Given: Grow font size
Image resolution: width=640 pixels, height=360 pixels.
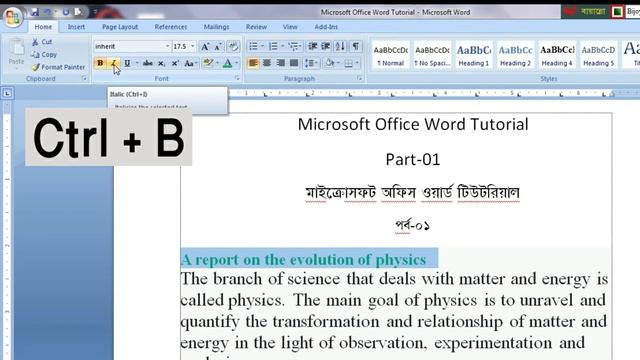Looking at the screenshot, I should coord(205,46).
